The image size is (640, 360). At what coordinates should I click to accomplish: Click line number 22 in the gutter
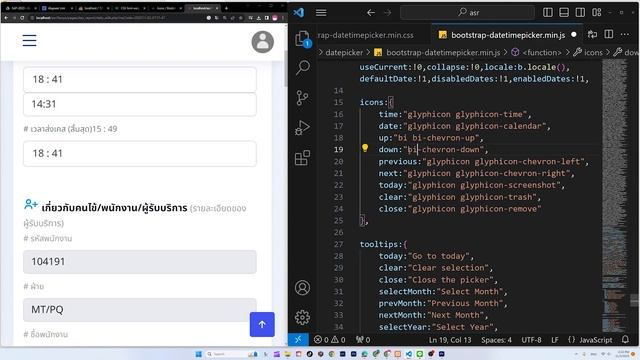click(338, 185)
